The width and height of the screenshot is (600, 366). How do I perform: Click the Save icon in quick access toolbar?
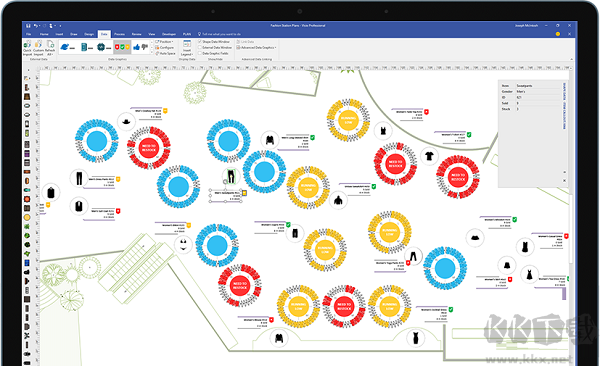[x=28, y=26]
